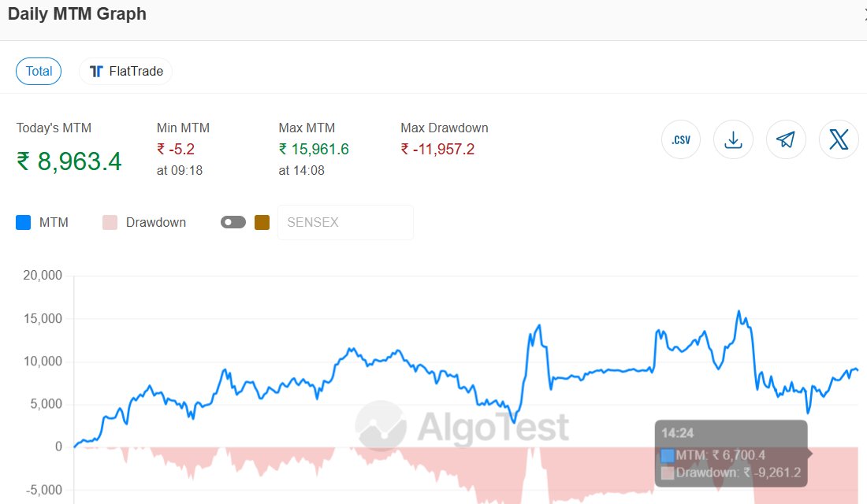Screen dimensions: 867x504
Task: Click the Min MTM timestamp 'at 09:18'
Action: 178,170
